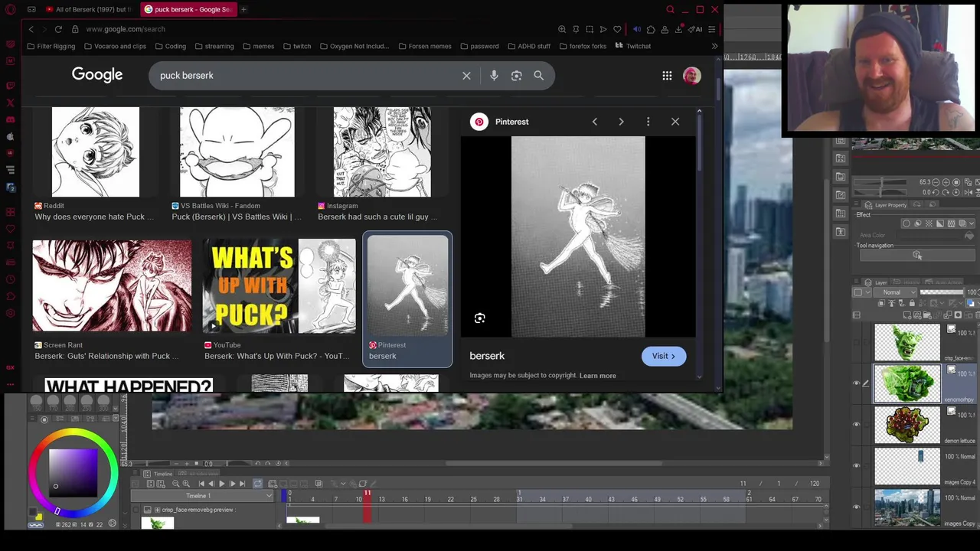Switch to All of Berserk (1997) tab

(89, 9)
